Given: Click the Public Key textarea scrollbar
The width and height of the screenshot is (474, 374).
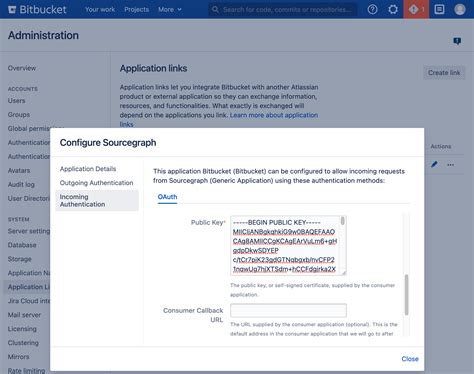Looking at the screenshot, I should (343, 221).
